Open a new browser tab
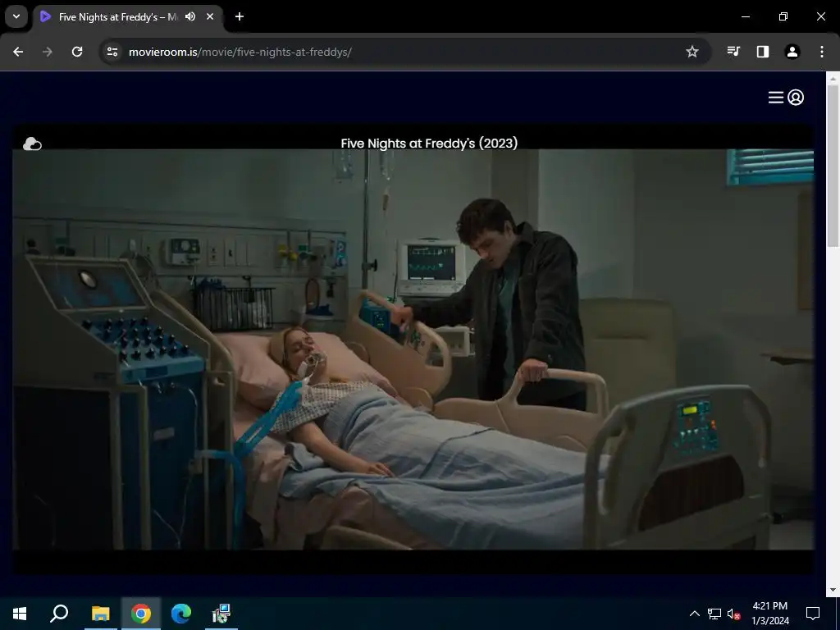The width and height of the screenshot is (840, 630). (240, 16)
